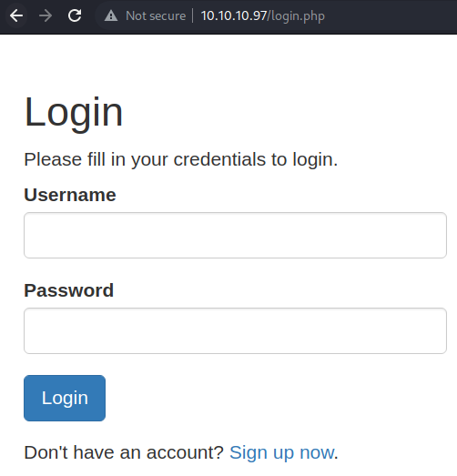Click the "Username" field label
The width and height of the screenshot is (457, 476).
[x=70, y=195]
